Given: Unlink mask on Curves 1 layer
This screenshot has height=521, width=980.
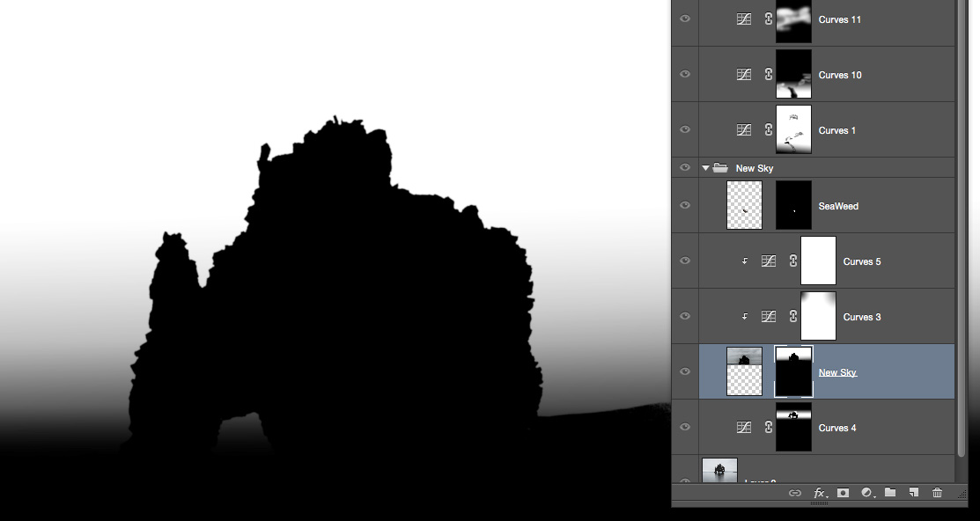Looking at the screenshot, I should click(x=768, y=130).
